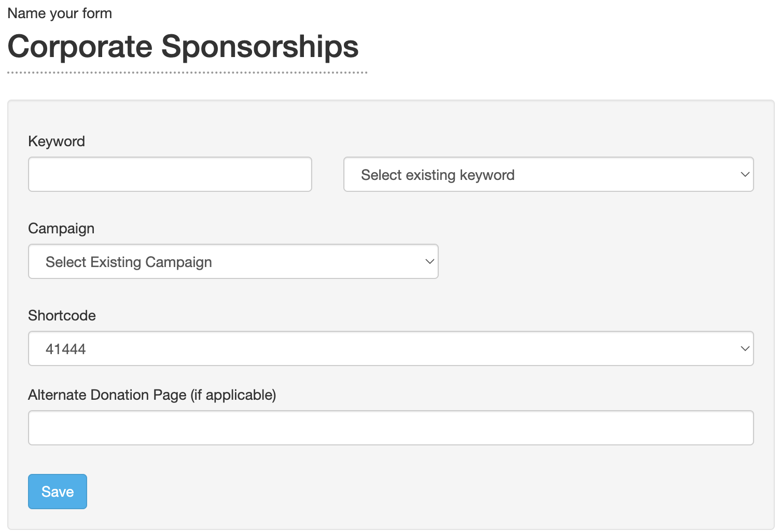Click the chevron arrow on Shortcode dropdown
The image size is (779, 532).
745,348
